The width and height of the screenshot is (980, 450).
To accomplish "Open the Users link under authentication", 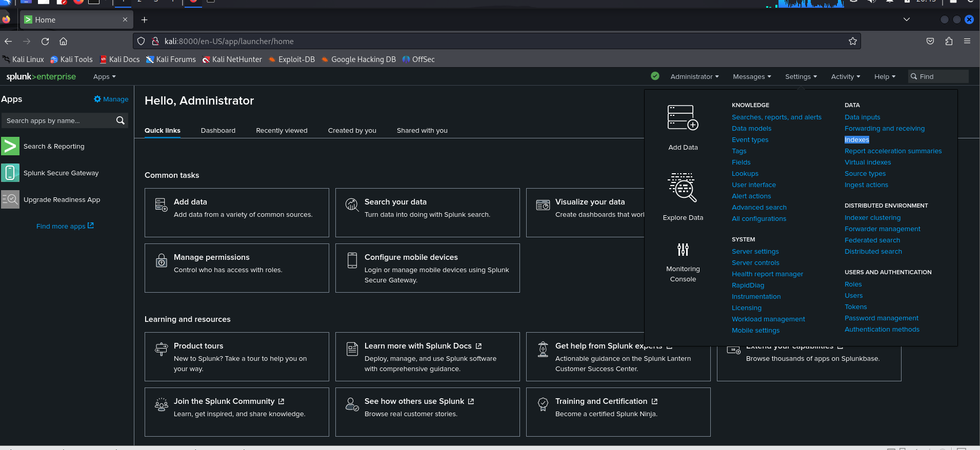I will [x=853, y=295].
